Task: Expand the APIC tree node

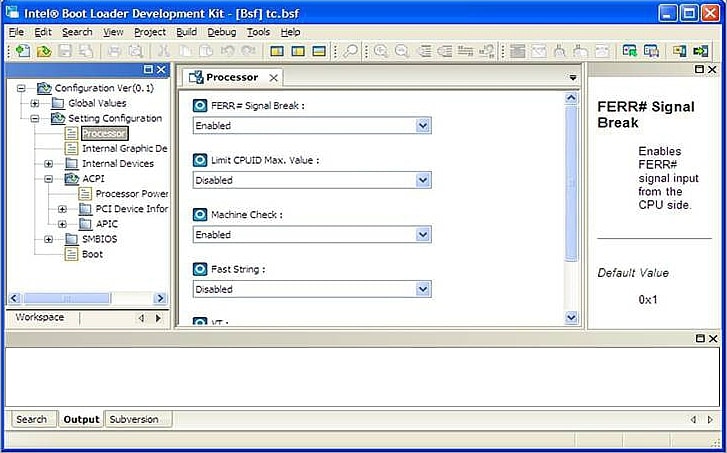Action: click(62, 224)
